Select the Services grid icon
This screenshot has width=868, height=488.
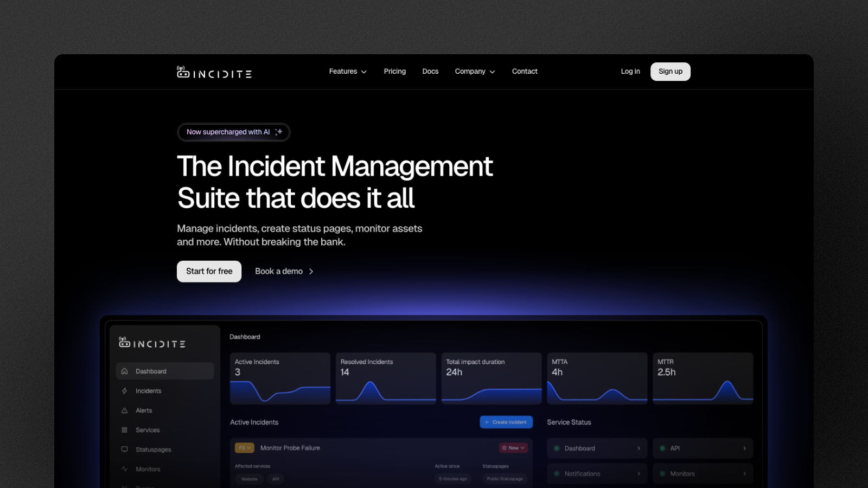point(125,429)
